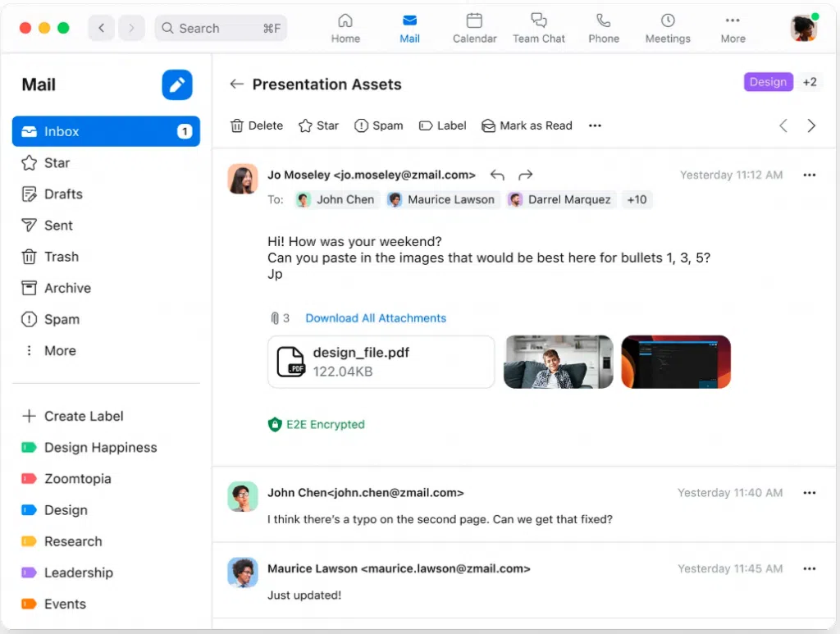Click the reply arrow on Jo Moseley's email
Screen dimensions: 840x634
click(497, 175)
